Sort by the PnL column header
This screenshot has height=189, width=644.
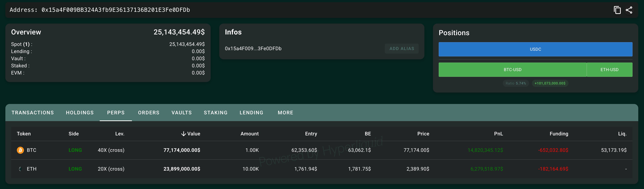(x=498, y=134)
